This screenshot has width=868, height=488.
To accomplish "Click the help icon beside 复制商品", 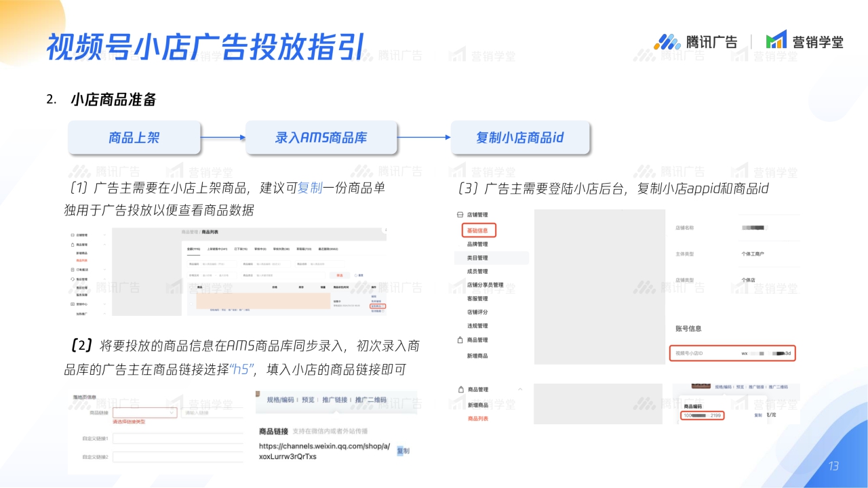I will point(384,306).
